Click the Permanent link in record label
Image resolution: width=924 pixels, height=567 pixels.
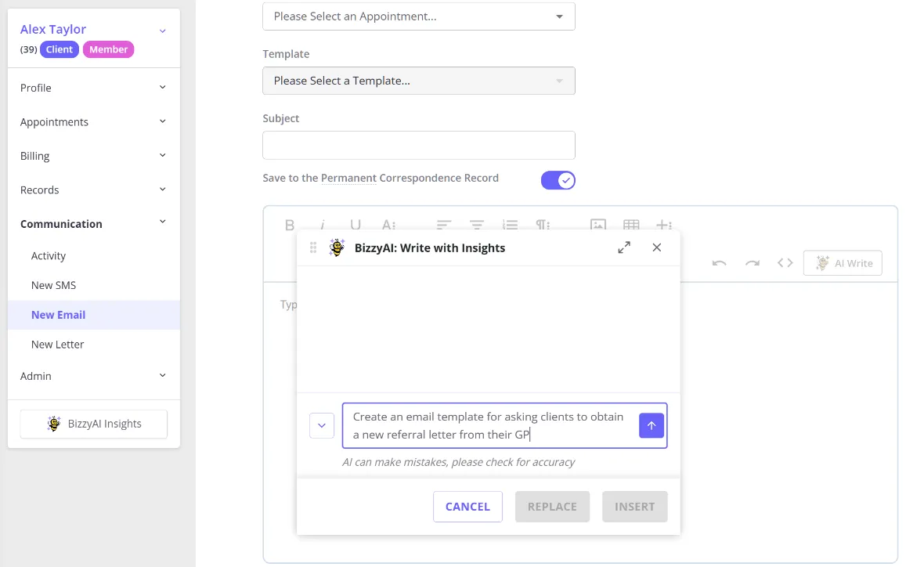click(348, 178)
